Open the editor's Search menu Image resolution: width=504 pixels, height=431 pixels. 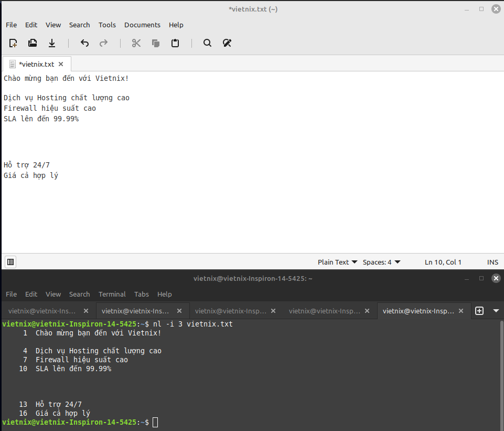[79, 25]
